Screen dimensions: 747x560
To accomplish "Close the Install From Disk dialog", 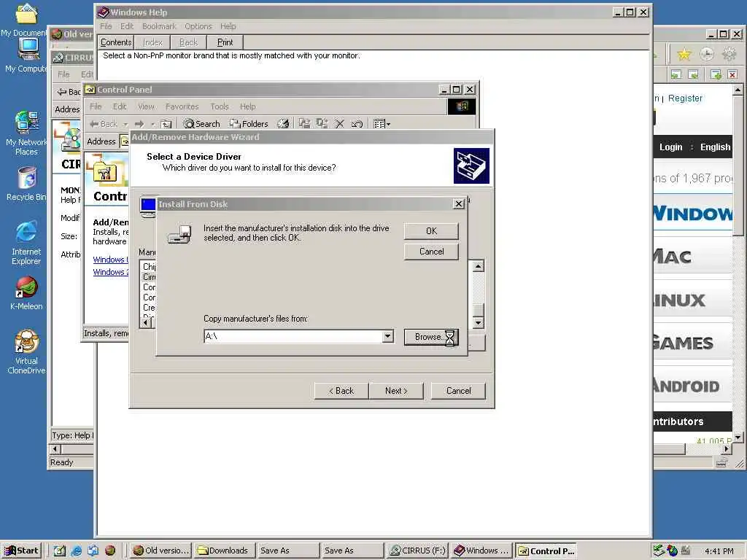I will pyautogui.click(x=458, y=204).
